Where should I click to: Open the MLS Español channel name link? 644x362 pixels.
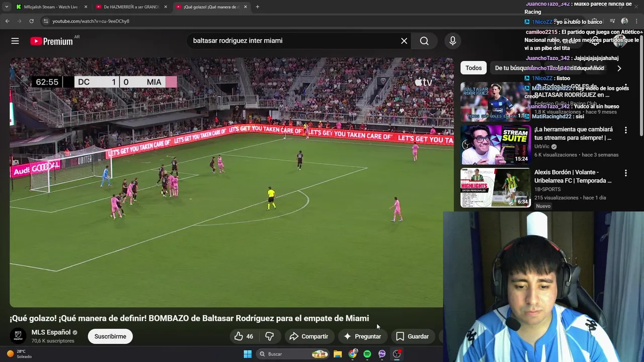(x=51, y=332)
